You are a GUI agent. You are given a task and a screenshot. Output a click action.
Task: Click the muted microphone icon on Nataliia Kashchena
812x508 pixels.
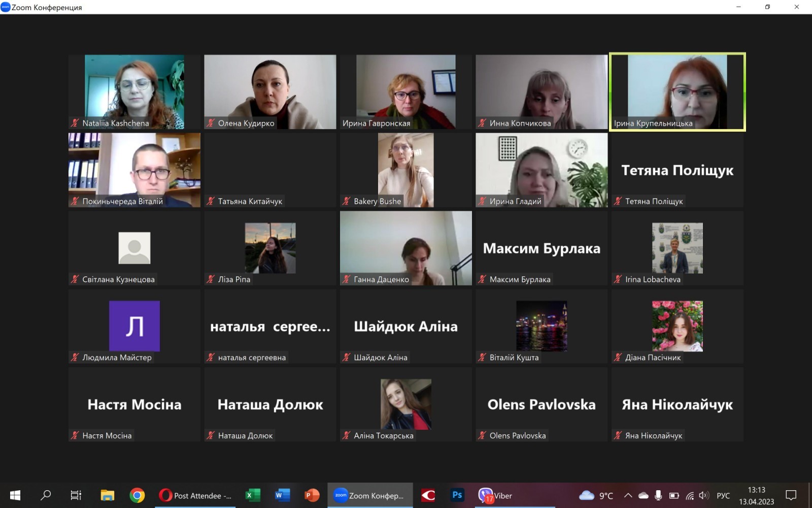tap(75, 123)
